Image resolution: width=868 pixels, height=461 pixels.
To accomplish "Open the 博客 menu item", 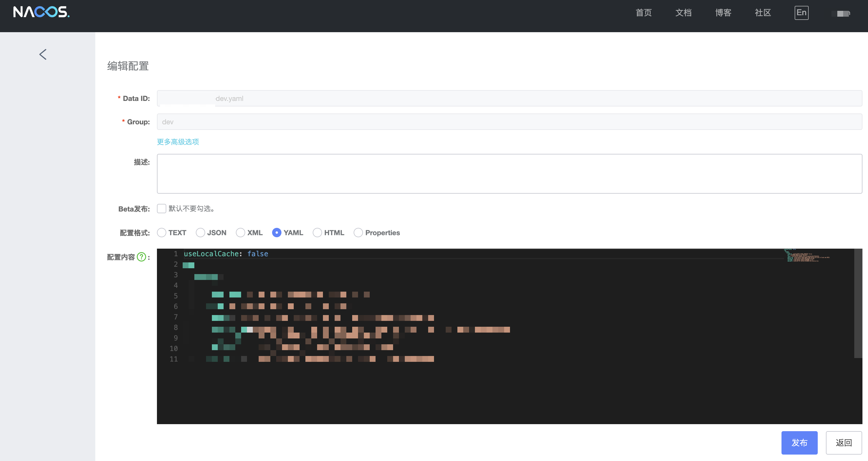I will [723, 13].
